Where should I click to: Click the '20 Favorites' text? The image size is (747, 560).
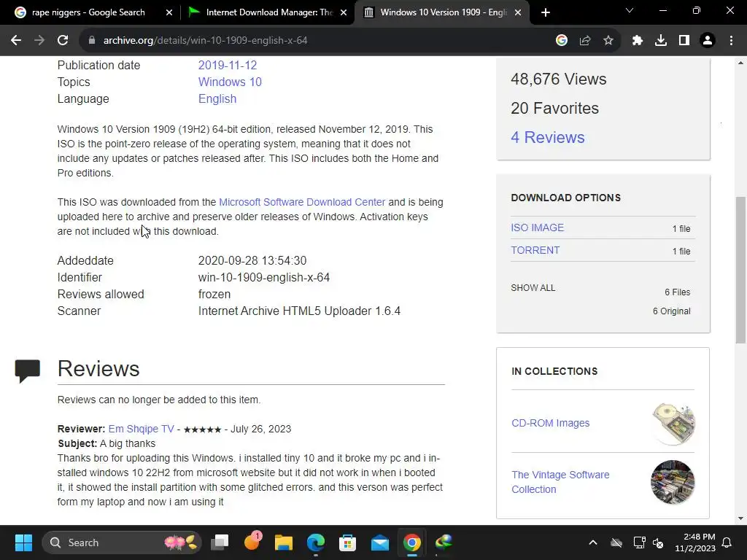554,108
